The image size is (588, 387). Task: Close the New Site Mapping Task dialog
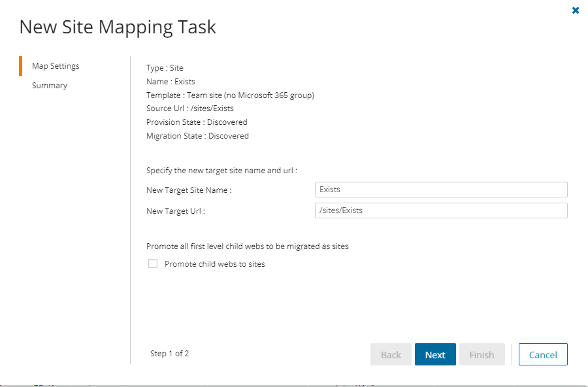coord(576,10)
